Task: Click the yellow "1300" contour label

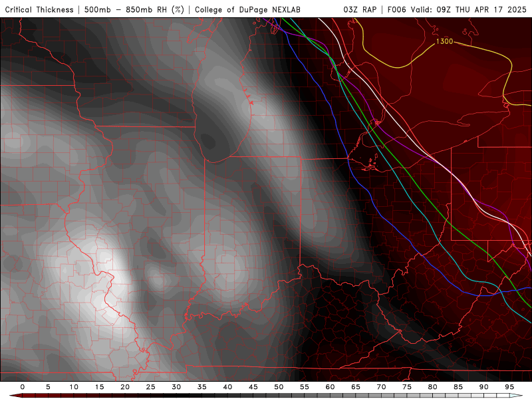Action: point(444,41)
